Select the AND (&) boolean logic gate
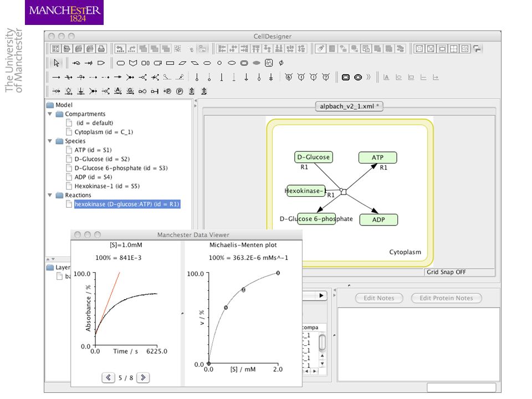This screenshot has height=399, width=532. (289, 78)
